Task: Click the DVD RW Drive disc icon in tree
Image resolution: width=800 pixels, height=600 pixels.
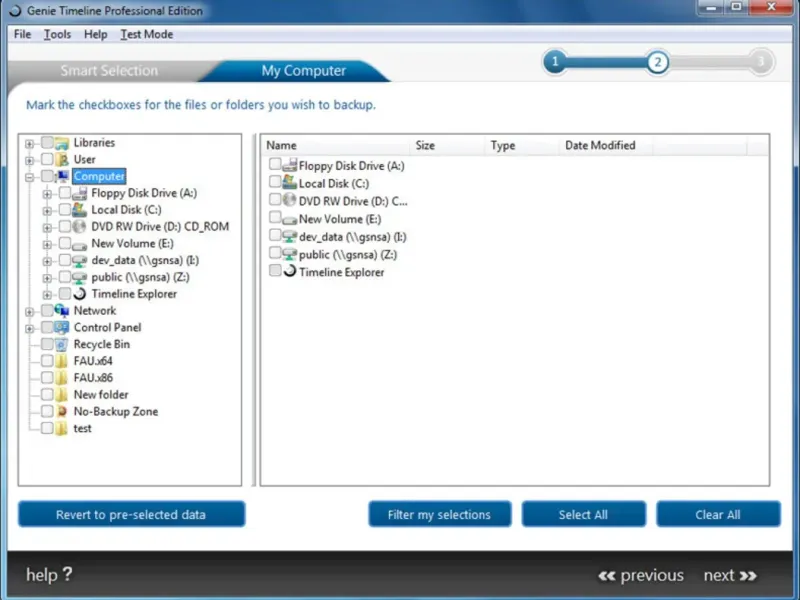Action: point(80,227)
